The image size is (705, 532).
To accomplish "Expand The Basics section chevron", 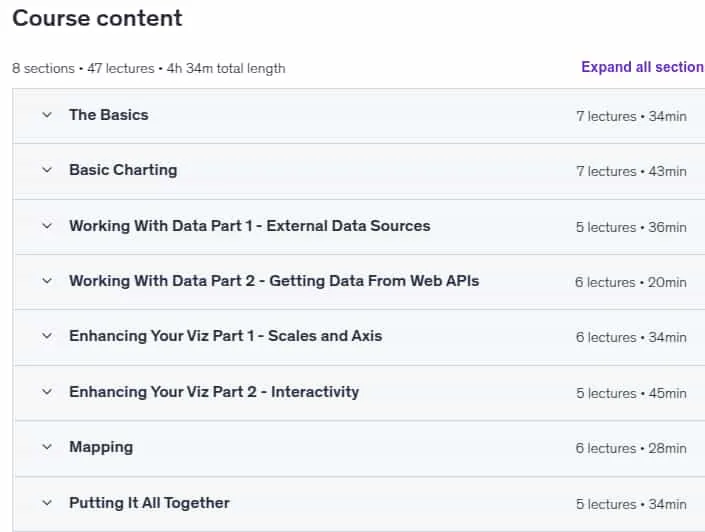I will 47,115.
